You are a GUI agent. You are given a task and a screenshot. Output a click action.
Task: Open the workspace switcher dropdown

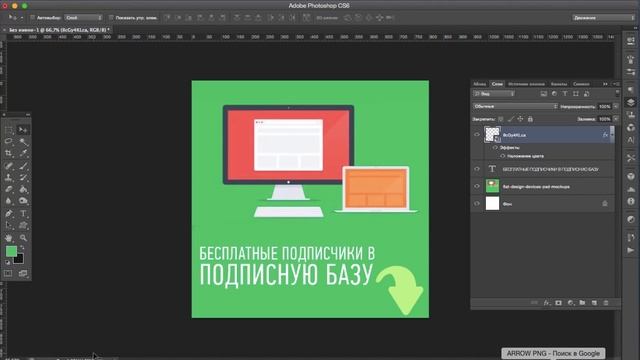point(603,18)
